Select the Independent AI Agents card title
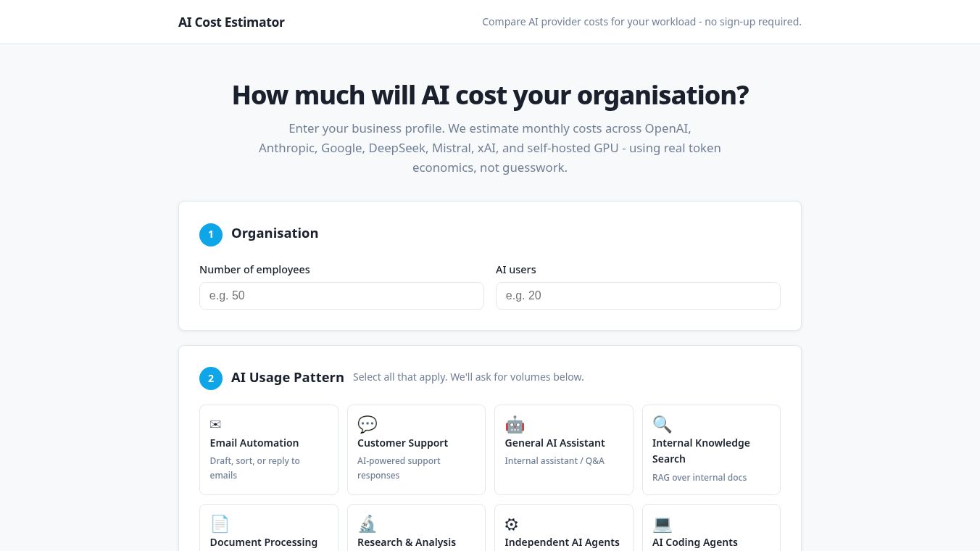The width and height of the screenshot is (980, 551). [x=562, y=542]
